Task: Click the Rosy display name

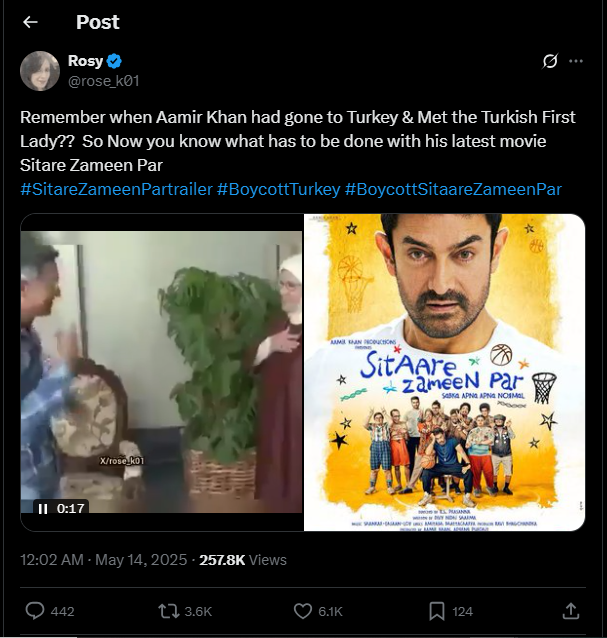Action: (x=85, y=61)
